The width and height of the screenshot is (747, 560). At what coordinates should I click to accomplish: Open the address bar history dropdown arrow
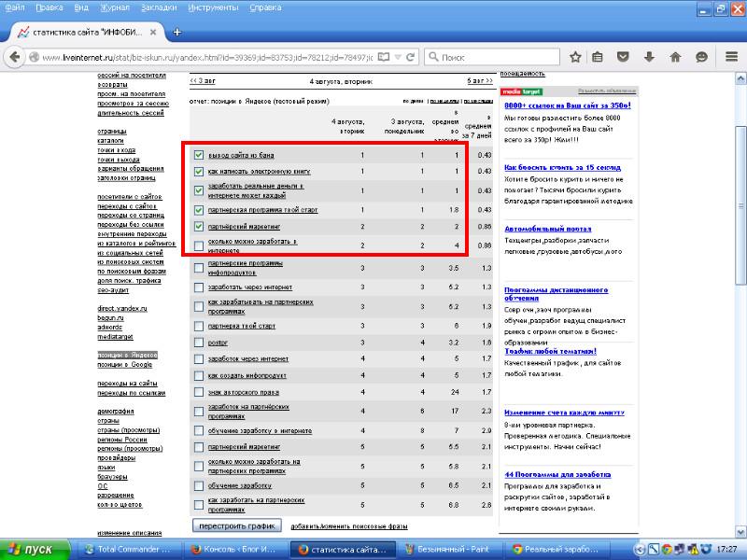(399, 57)
